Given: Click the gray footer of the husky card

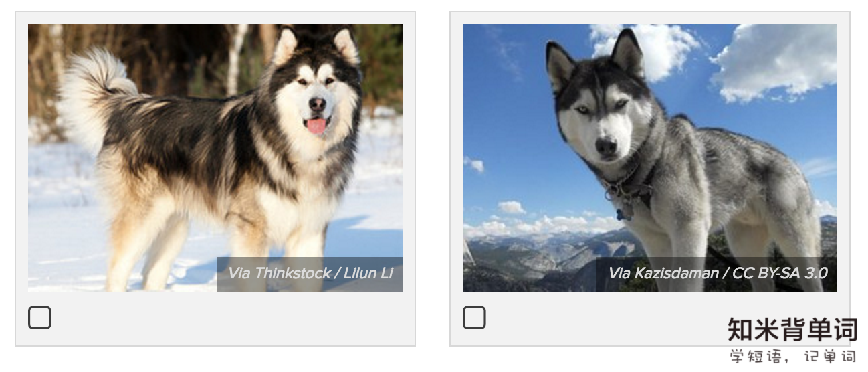Looking at the screenshot, I should [650, 318].
